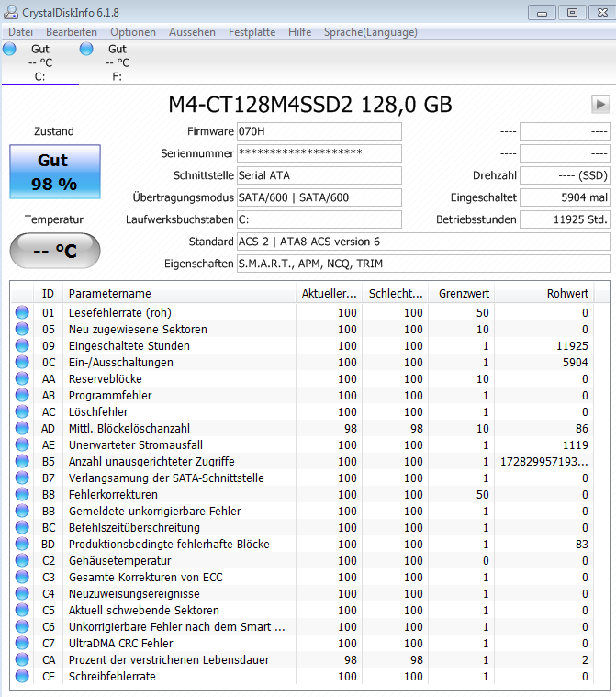
Task: Click the Grenzwert column header
Action: coord(462,293)
